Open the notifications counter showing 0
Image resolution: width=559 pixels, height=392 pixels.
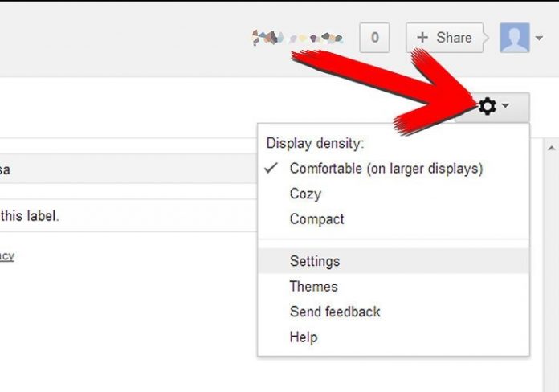click(375, 37)
